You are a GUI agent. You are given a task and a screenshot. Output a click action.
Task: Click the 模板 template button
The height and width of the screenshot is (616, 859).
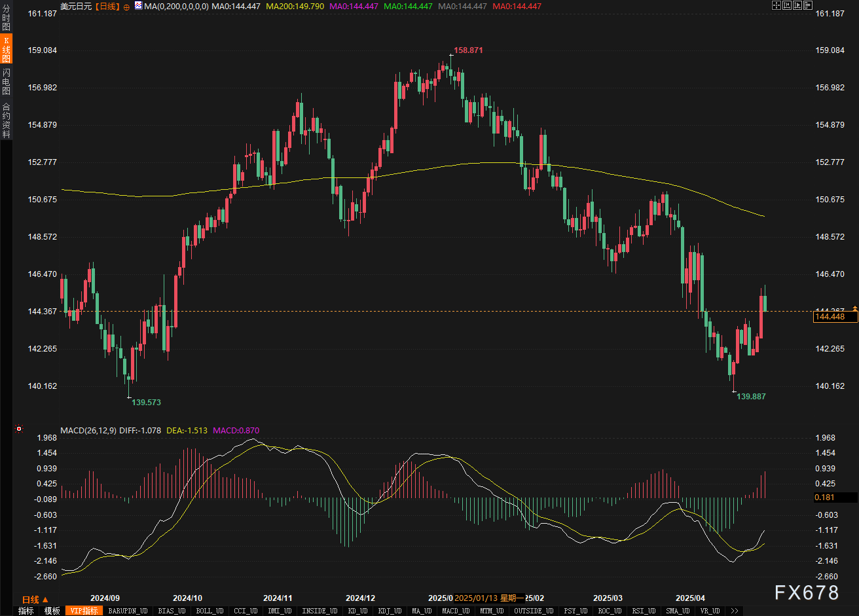(x=52, y=611)
